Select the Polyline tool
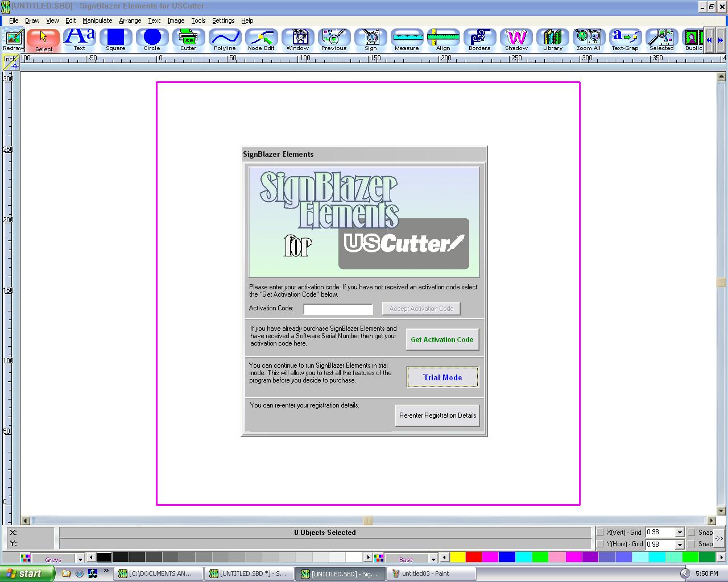Viewport: 728px width, 582px height. coord(225,38)
